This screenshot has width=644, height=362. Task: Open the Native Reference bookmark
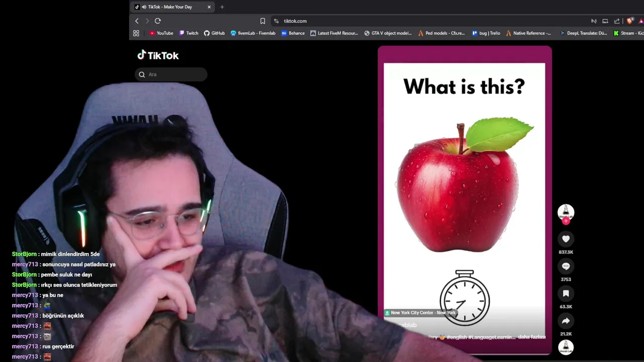(528, 33)
